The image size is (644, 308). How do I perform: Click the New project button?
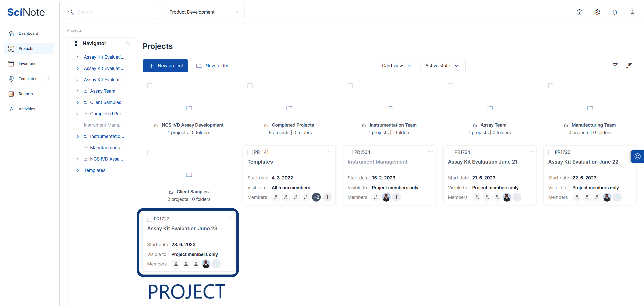pos(165,66)
